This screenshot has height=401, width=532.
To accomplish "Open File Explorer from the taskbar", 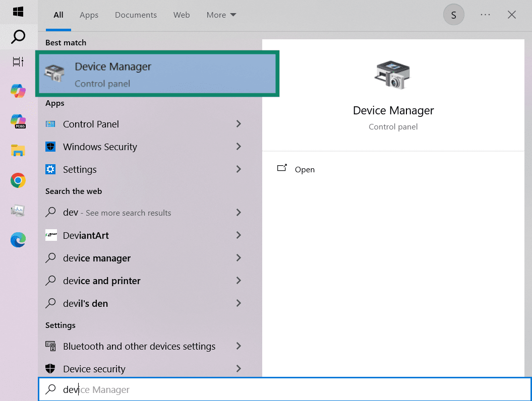I will click(x=18, y=150).
